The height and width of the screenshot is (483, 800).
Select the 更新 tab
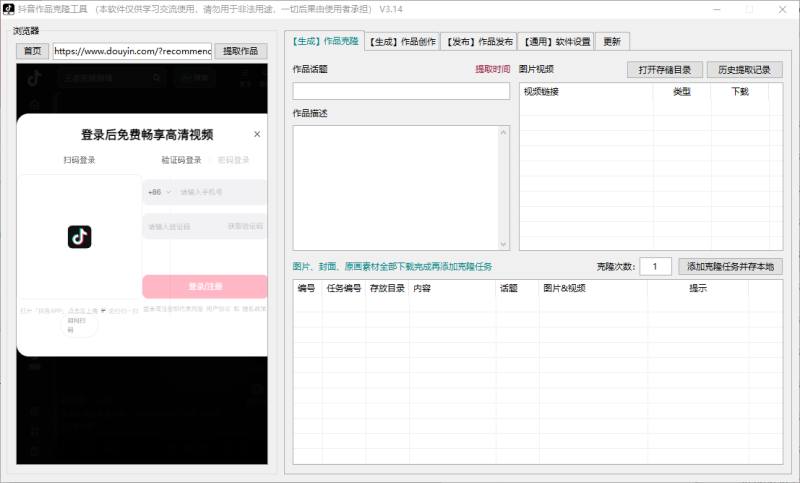[x=612, y=42]
